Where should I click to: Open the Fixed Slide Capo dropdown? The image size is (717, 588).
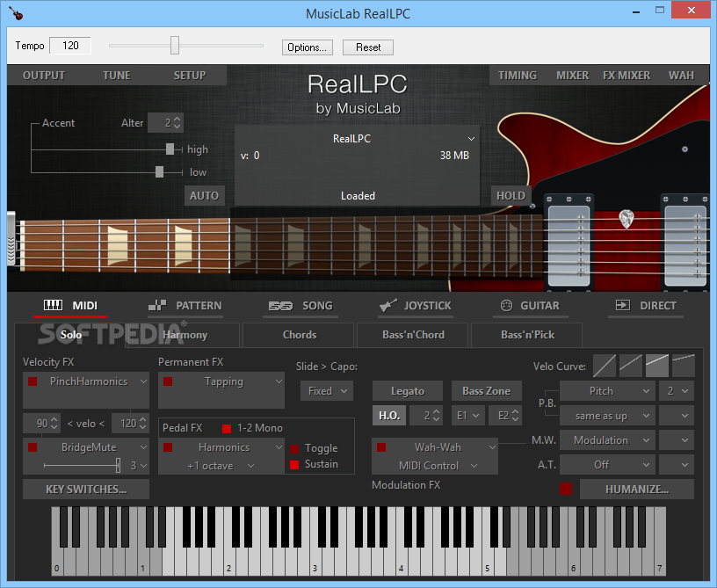click(x=327, y=391)
